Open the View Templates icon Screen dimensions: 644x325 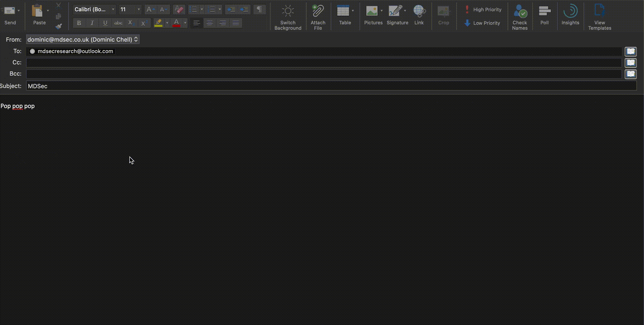[599, 11]
